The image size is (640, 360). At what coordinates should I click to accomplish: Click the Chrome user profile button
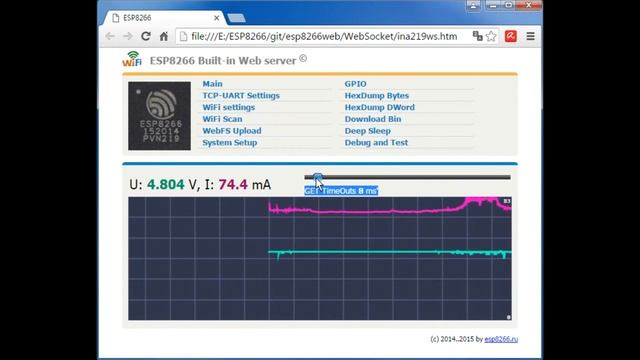pos(473,5)
